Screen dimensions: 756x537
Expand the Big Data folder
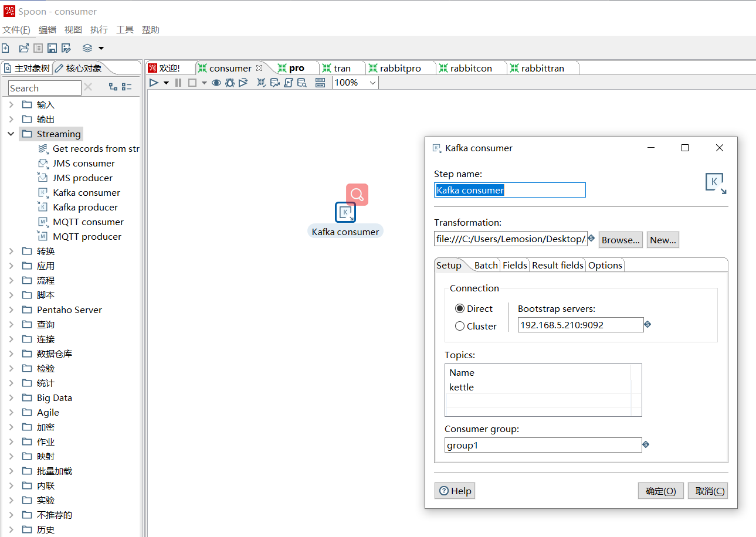pos(11,397)
